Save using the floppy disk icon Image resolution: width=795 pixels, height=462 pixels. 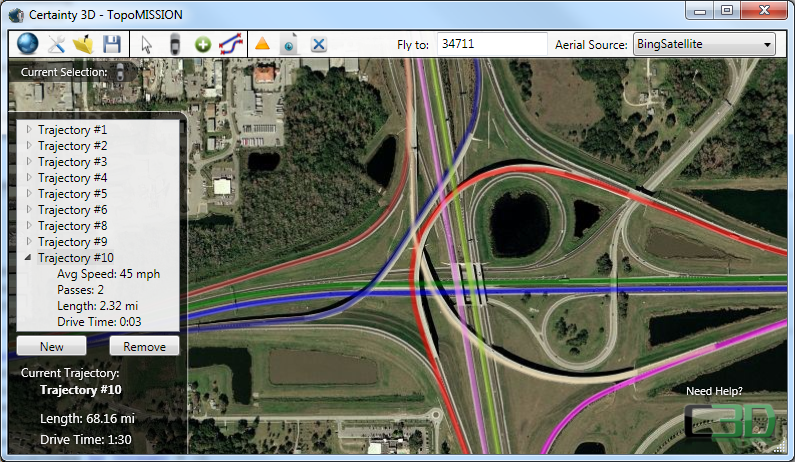click(x=112, y=44)
